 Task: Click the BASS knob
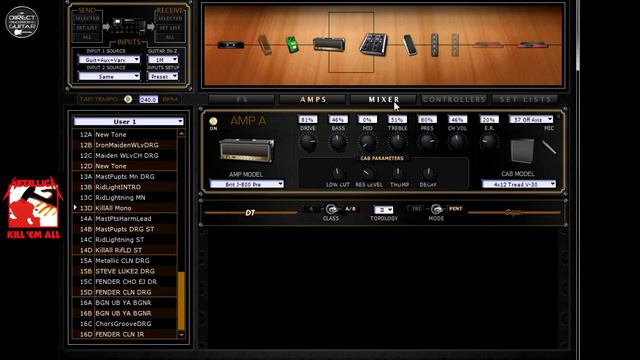tap(338, 142)
